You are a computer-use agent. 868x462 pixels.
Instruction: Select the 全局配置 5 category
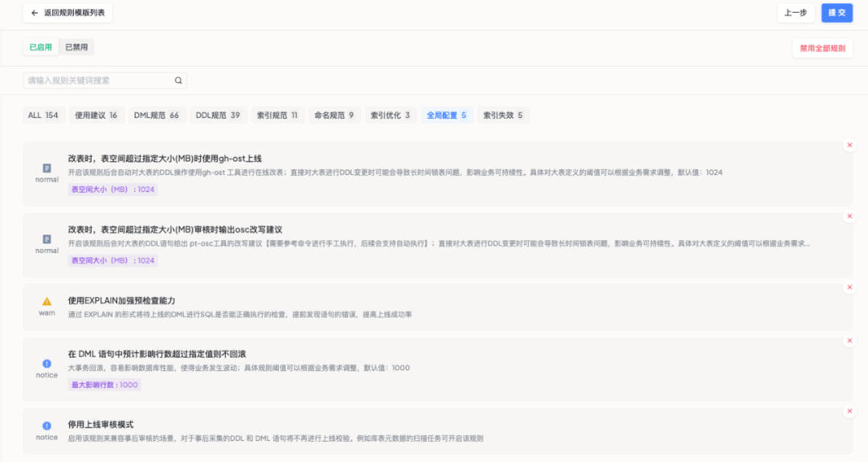pos(447,115)
